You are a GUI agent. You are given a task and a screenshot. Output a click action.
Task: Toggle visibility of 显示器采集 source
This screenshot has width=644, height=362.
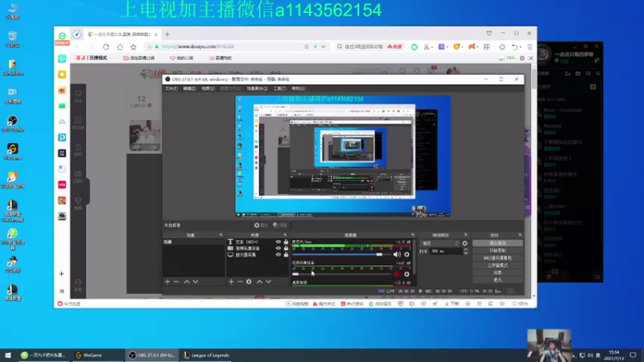coord(278,255)
